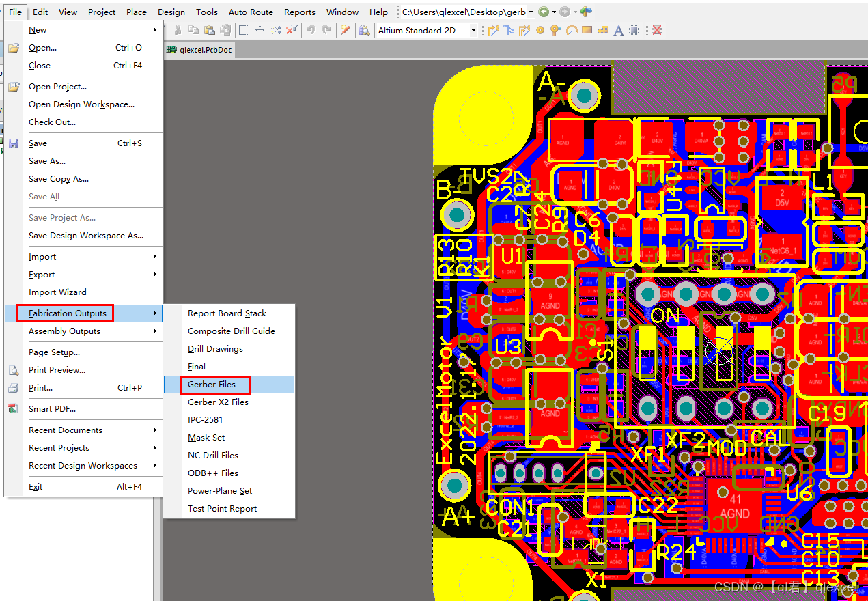Choose Composite Drill Guide in the submenu

pos(229,331)
